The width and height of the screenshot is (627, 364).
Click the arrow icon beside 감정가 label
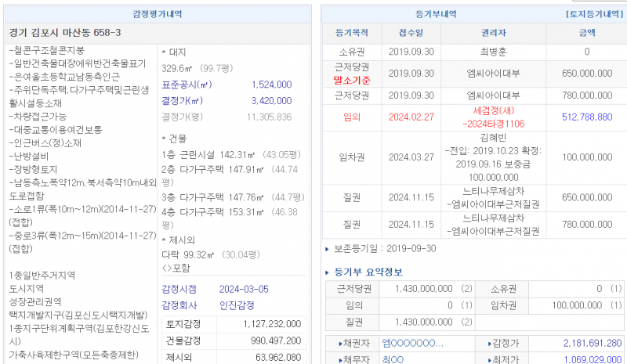[489, 343]
